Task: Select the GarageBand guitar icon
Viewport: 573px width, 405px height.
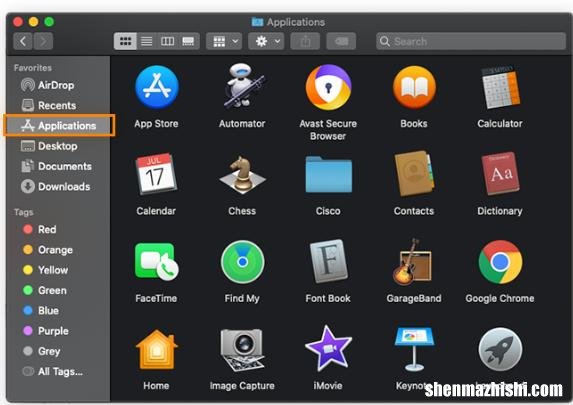Action: pos(413,262)
